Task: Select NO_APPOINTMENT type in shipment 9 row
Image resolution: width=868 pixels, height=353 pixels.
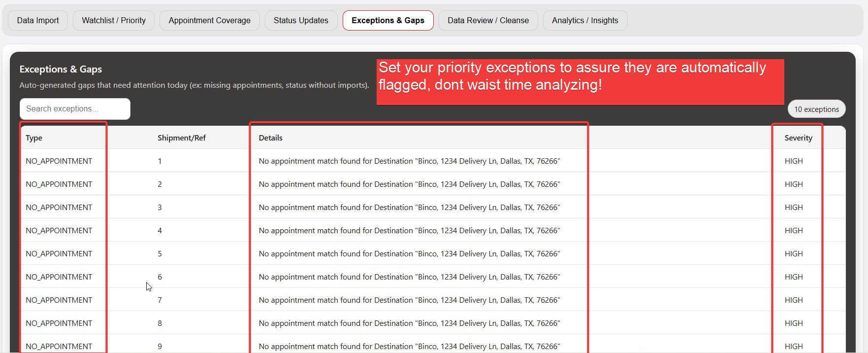Action: pos(59,346)
